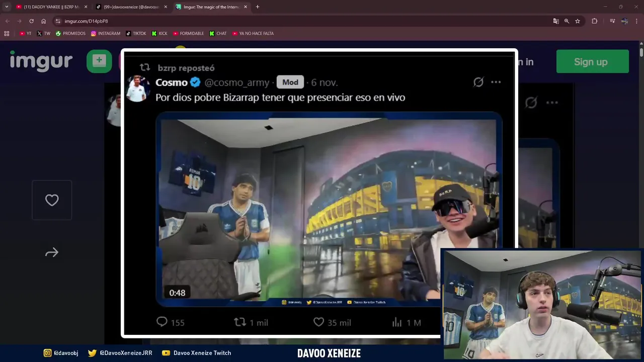Open the tab search dropdown arrow
The height and width of the screenshot is (362, 644).
7,7
